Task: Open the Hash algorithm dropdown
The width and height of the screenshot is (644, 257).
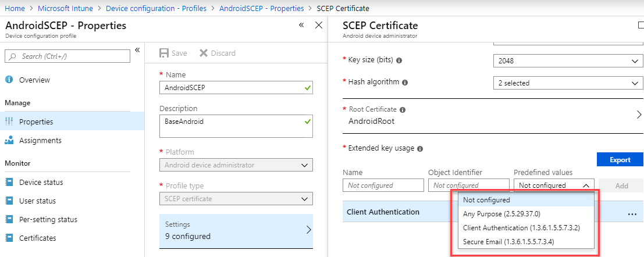Action: [568, 83]
